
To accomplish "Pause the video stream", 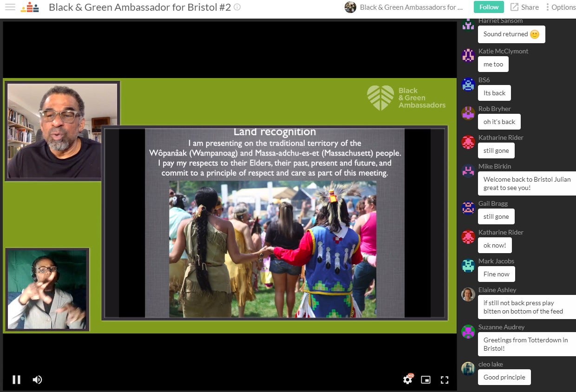I will click(16, 379).
